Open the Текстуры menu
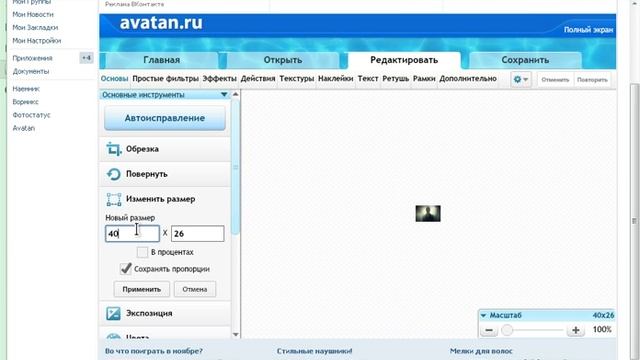 click(297, 78)
